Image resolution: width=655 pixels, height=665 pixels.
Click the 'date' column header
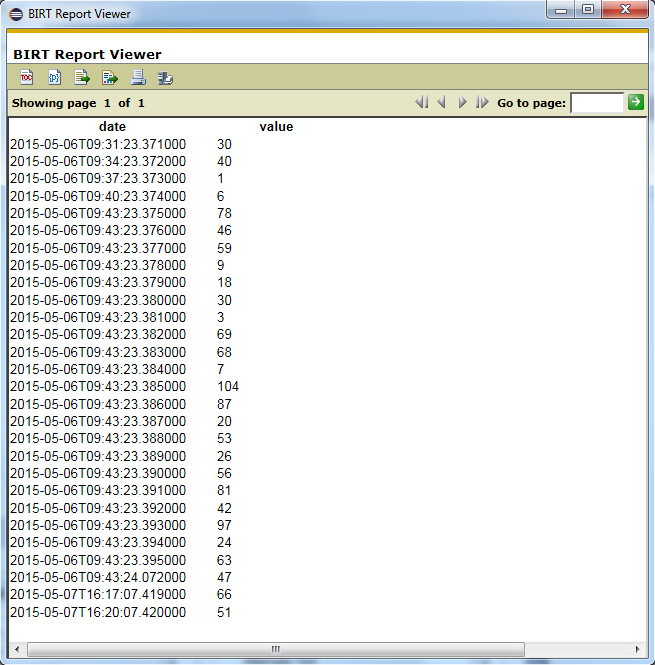[112, 126]
